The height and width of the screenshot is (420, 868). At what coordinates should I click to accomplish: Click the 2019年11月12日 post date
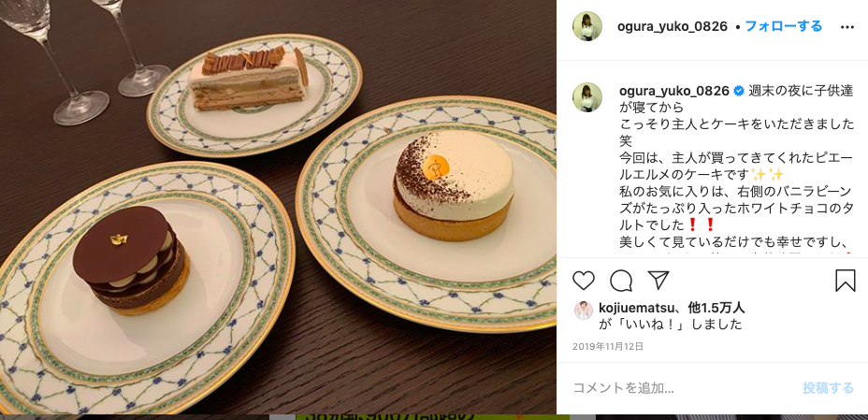(608, 346)
